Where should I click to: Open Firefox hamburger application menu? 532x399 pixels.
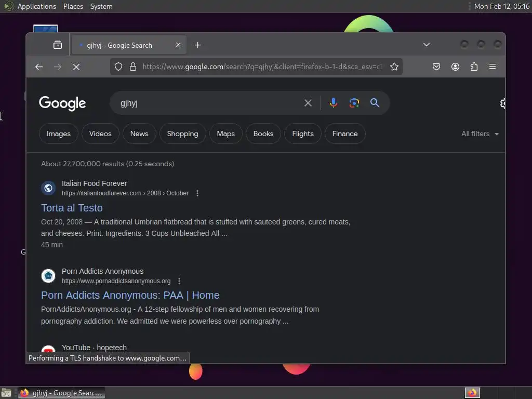(493, 66)
